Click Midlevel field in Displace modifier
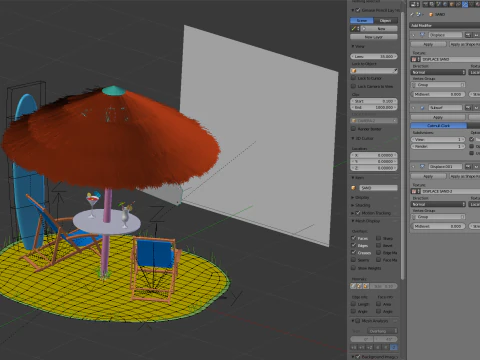480x360 pixels. click(x=438, y=94)
